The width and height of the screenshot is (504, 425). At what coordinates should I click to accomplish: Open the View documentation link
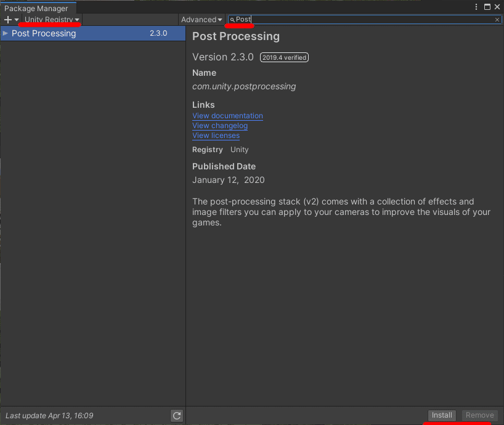[227, 116]
